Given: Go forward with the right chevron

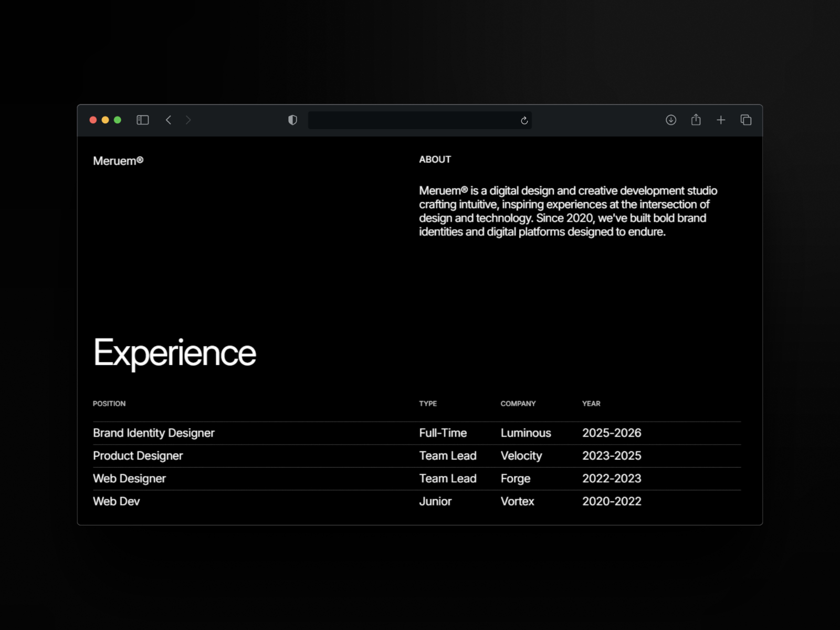Looking at the screenshot, I should click(x=188, y=120).
